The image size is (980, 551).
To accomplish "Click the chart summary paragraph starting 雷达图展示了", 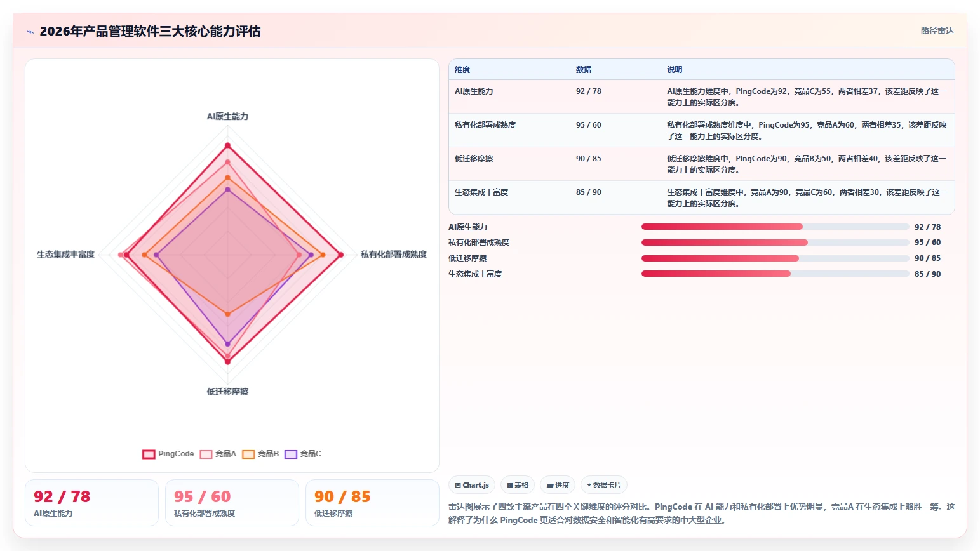I will pos(701,514).
